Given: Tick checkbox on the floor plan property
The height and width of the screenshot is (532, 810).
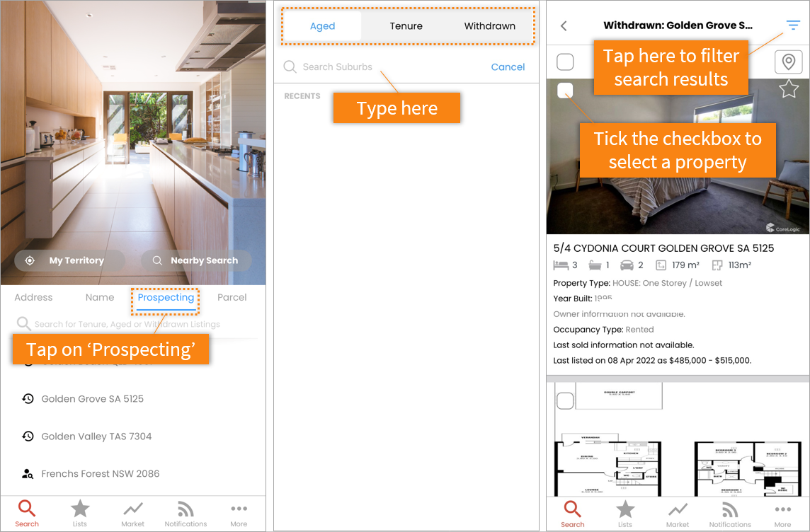Looking at the screenshot, I should pos(565,401).
